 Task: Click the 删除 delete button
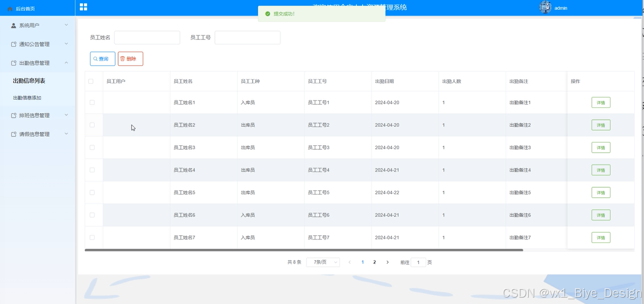pos(131,59)
